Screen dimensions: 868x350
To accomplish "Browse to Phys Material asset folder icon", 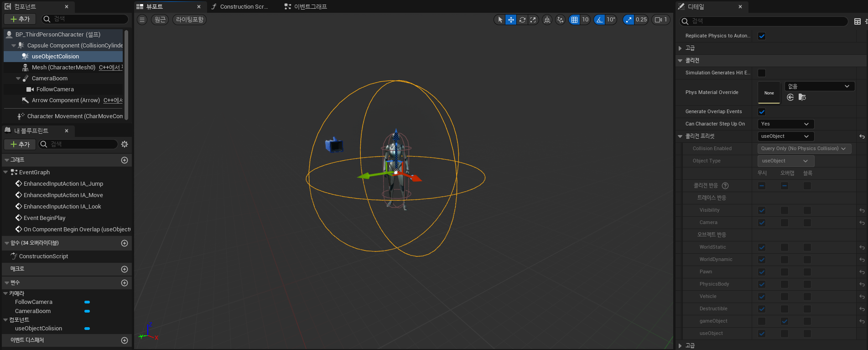I will [802, 97].
